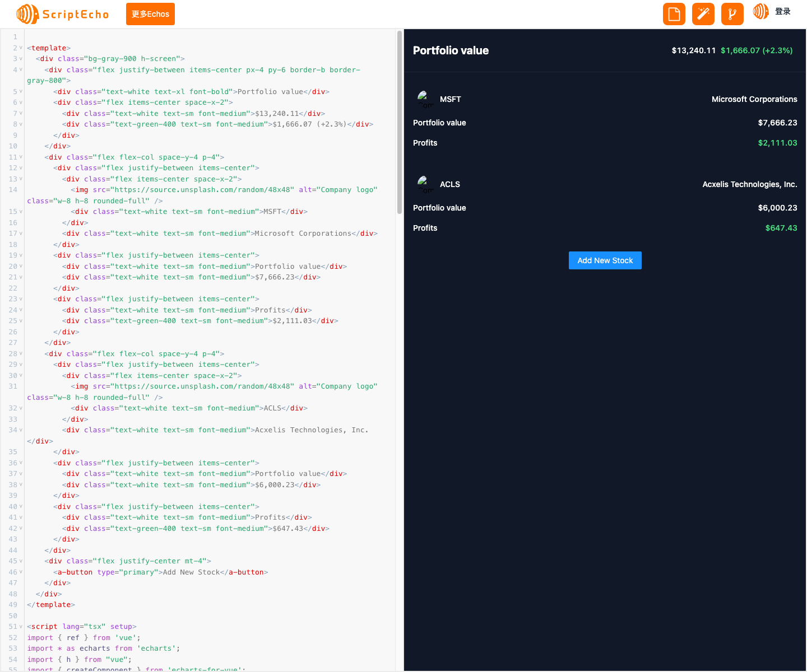
Task: Click the $1,666.07 (+2.3%) green text
Action: pos(757,50)
